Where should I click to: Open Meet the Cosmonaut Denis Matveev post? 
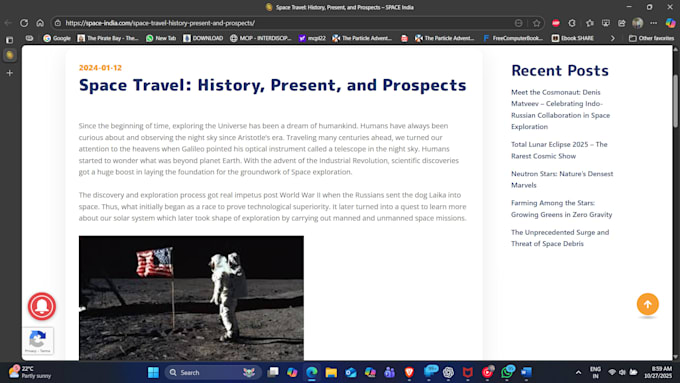(x=560, y=109)
